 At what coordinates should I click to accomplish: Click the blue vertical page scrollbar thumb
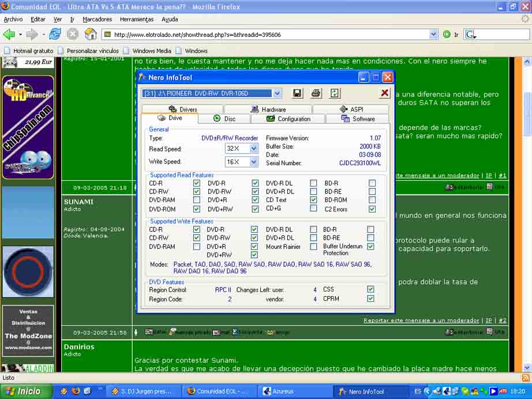point(527,113)
